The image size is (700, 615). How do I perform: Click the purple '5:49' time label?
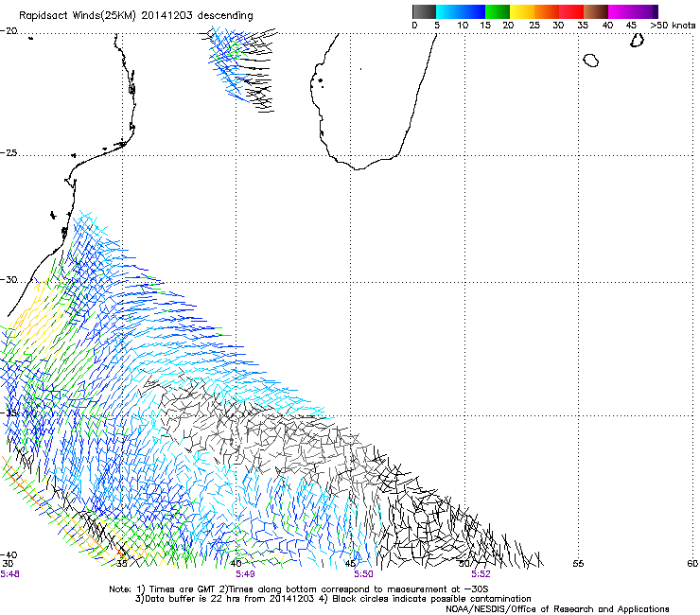click(245, 574)
